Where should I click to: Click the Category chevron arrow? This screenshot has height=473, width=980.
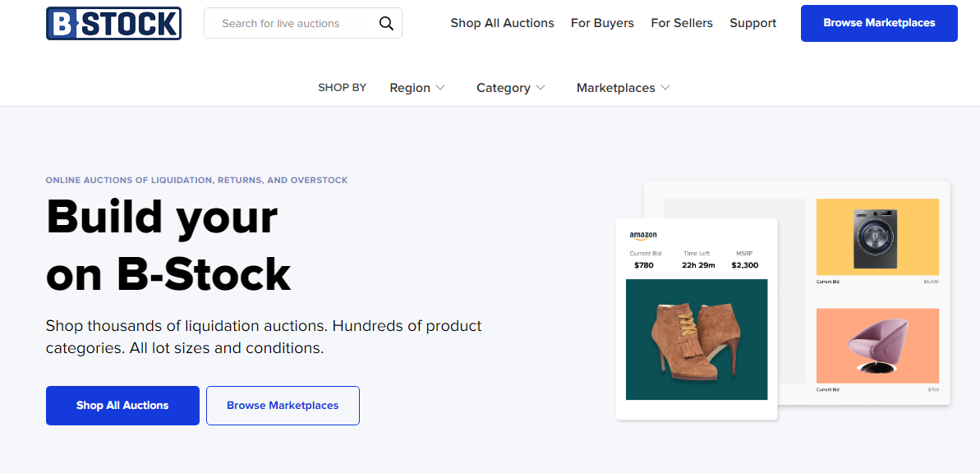pyautogui.click(x=541, y=88)
